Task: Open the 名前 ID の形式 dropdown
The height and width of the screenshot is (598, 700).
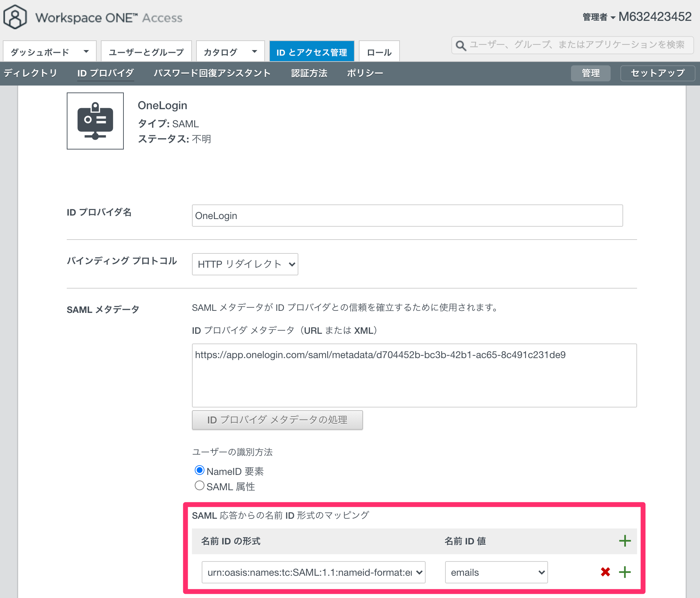Action: point(314,572)
